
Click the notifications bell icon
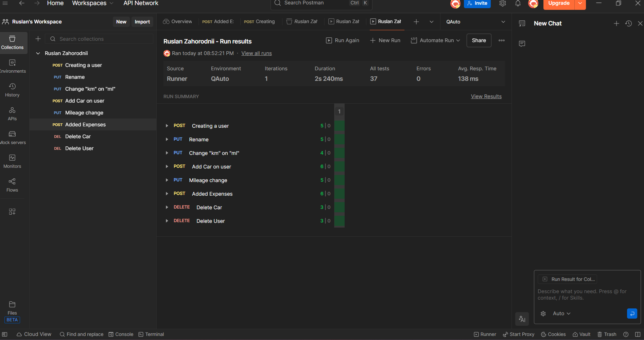coord(518,3)
